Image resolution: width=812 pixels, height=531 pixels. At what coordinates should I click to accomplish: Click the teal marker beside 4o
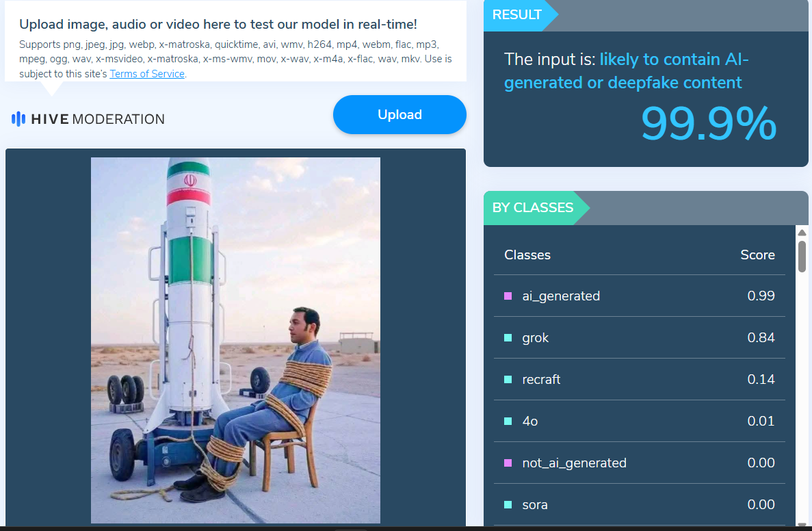tap(508, 422)
